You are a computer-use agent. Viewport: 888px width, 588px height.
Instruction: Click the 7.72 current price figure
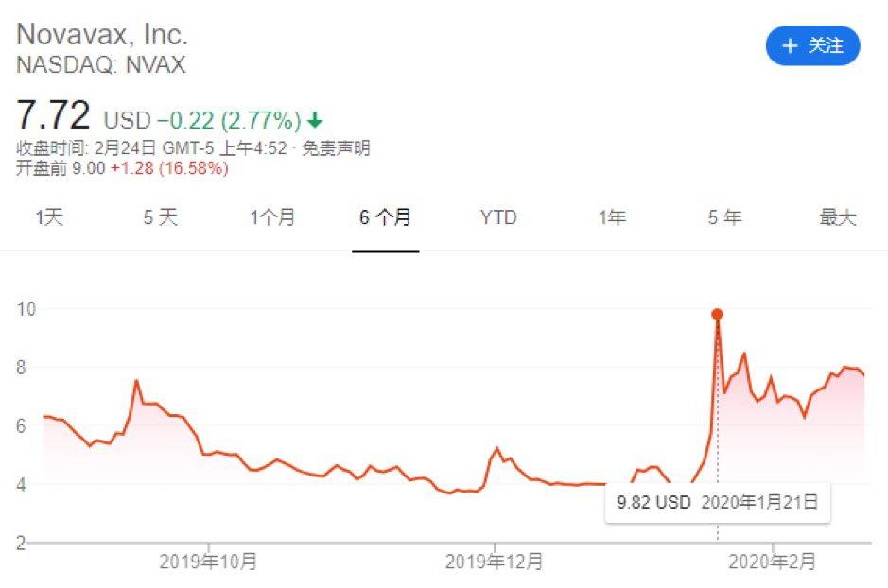pos(54,116)
